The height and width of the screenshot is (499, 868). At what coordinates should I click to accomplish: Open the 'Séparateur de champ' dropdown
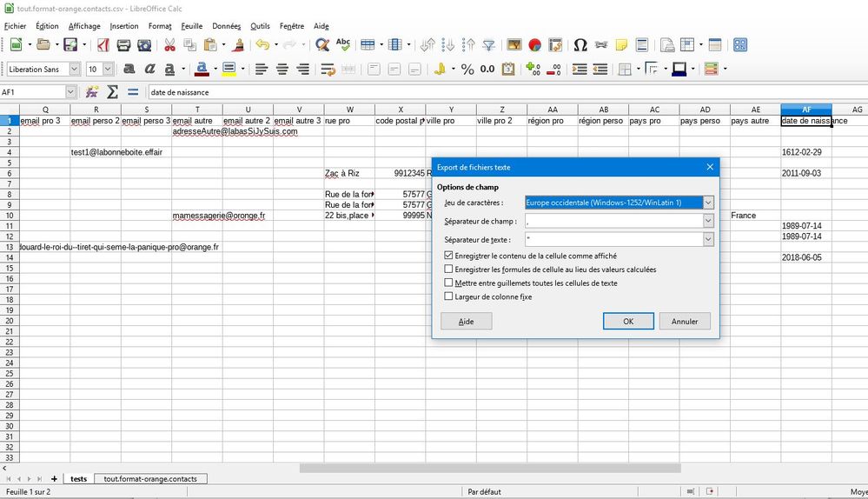pos(708,221)
